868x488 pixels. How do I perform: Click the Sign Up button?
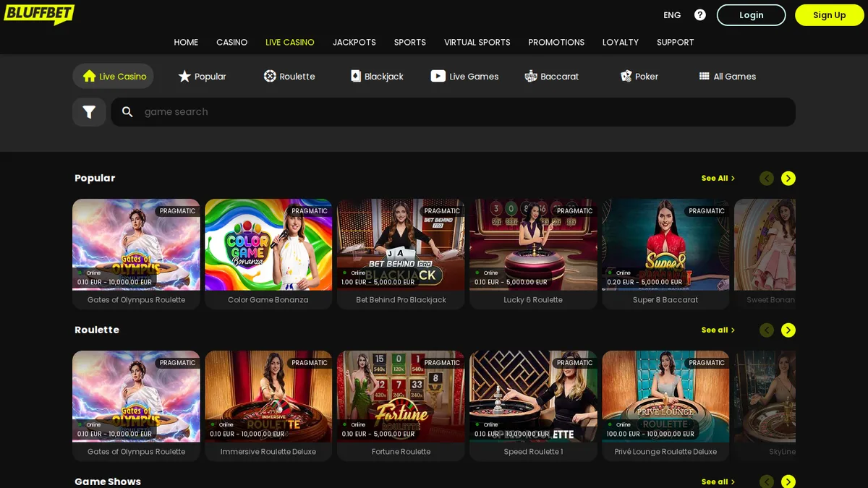(x=829, y=15)
